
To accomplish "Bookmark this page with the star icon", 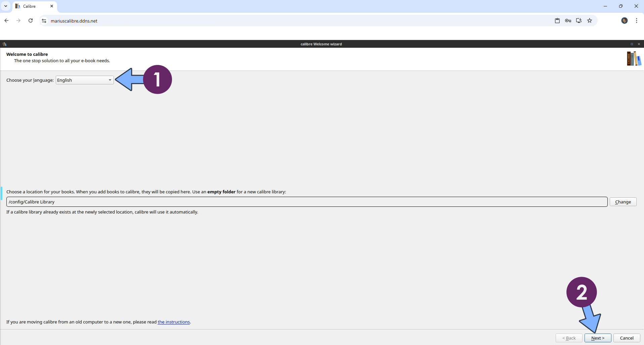I will click(590, 21).
